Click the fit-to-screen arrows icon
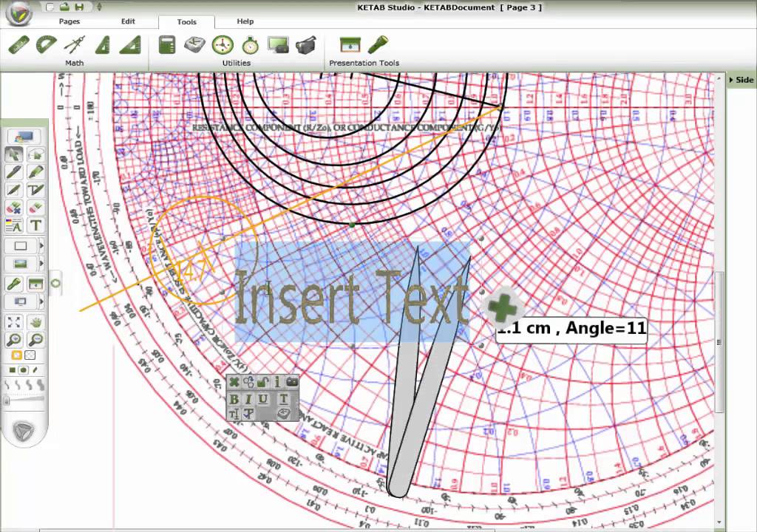This screenshot has width=757, height=532. 14,322
